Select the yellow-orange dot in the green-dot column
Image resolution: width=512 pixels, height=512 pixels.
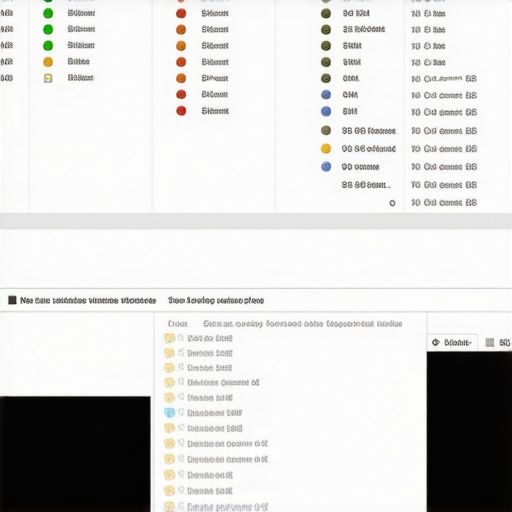[48, 62]
